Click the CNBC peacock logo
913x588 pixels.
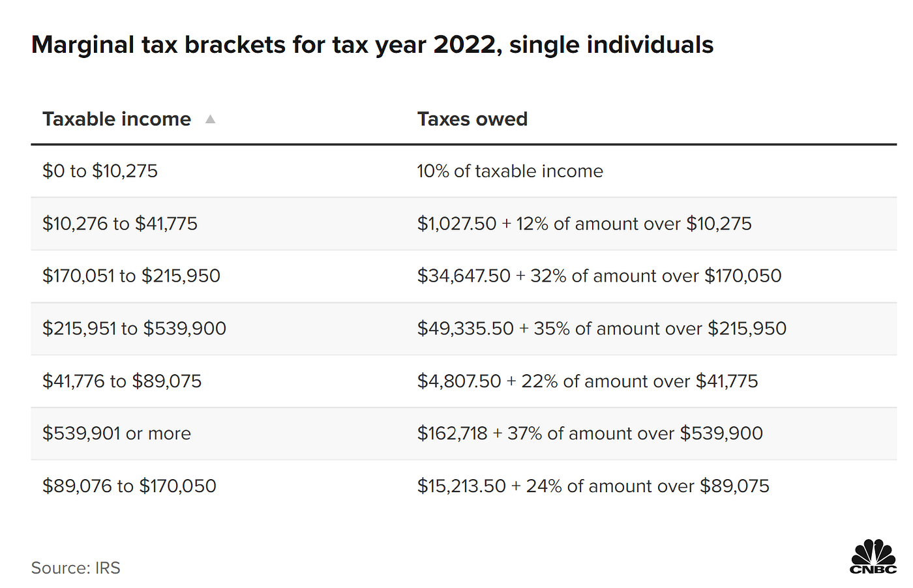tap(873, 556)
